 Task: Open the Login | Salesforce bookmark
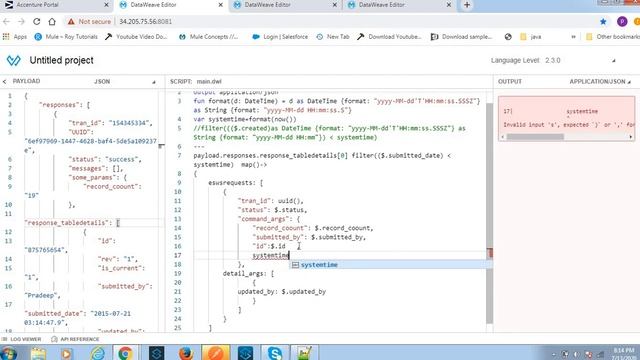[x=280, y=37]
